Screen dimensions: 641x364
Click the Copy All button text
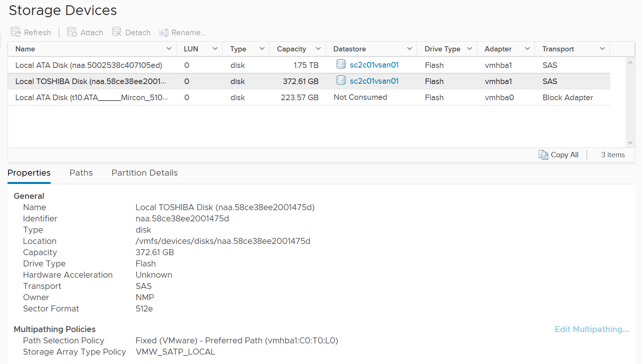click(x=564, y=155)
